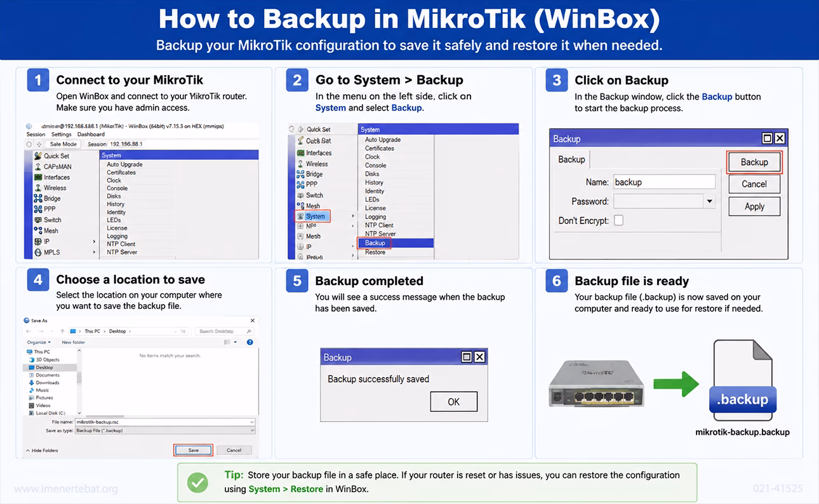This screenshot has height=504, width=819.
Task: Click Desktop in the Save As address bar
Action: point(117,331)
